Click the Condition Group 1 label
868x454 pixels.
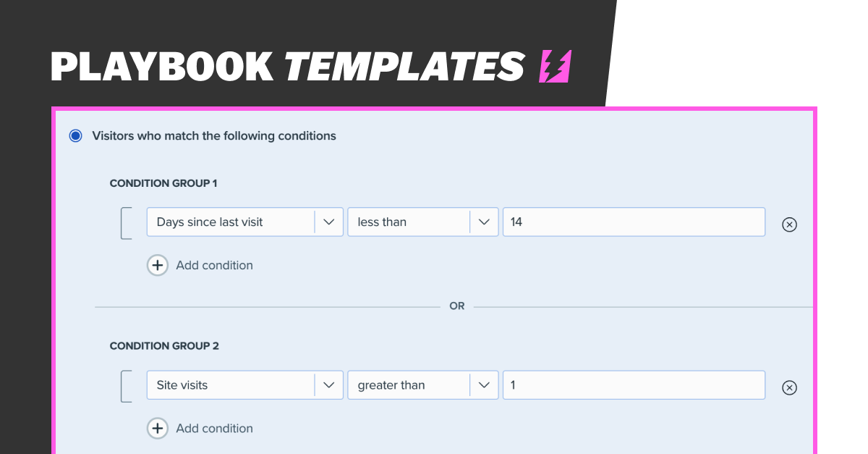point(163,183)
